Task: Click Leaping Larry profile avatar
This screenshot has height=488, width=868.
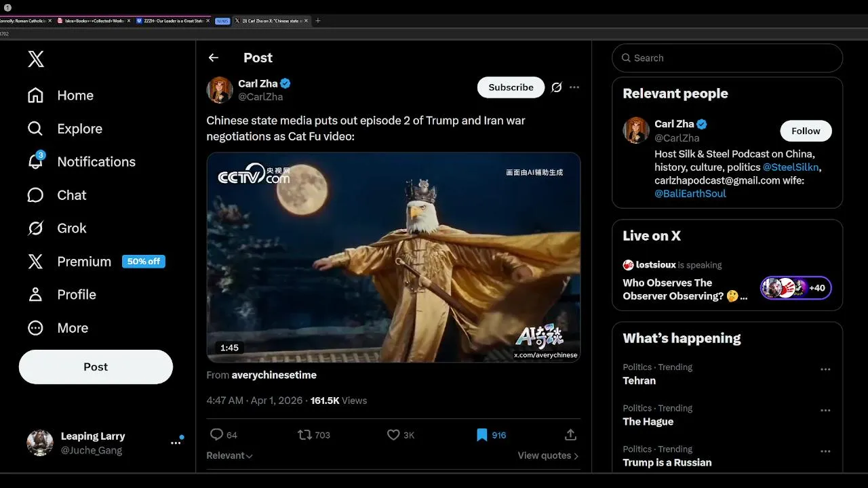Action: point(40,443)
